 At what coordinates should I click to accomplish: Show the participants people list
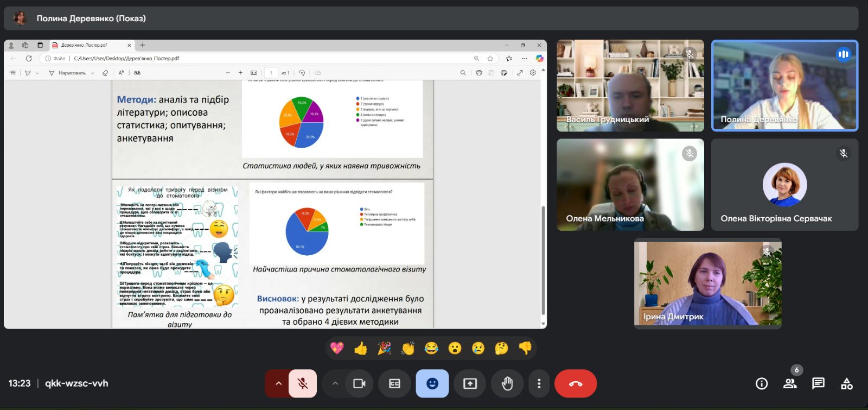[x=790, y=383]
